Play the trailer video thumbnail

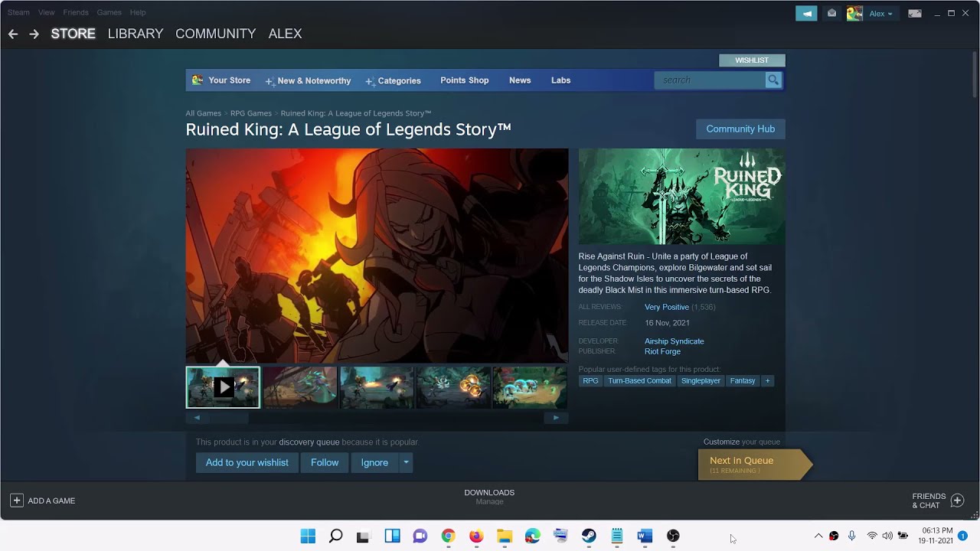pos(223,387)
